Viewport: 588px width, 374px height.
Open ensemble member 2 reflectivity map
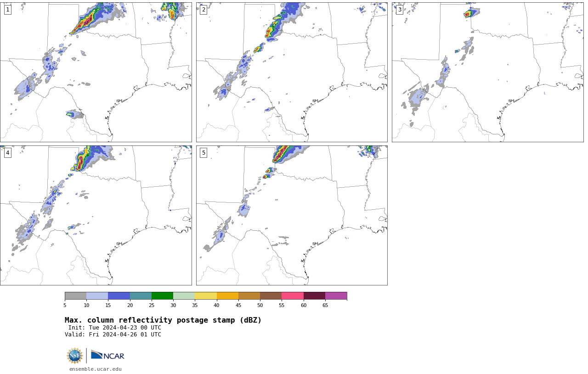(x=292, y=72)
